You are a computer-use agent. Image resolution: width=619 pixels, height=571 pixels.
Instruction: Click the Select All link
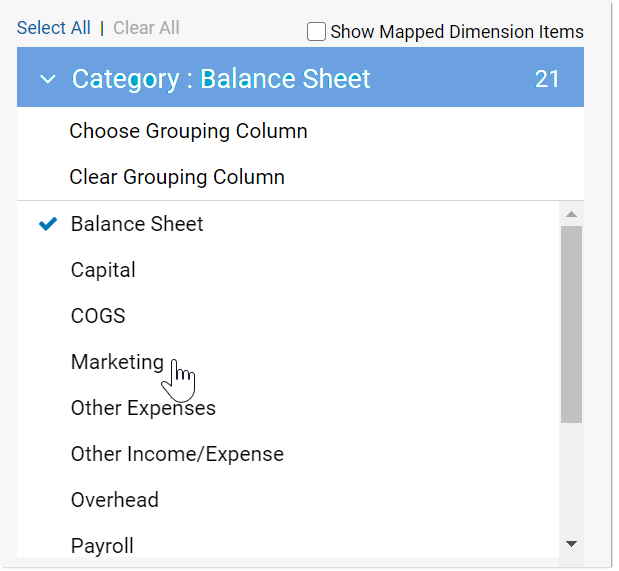coord(53,28)
